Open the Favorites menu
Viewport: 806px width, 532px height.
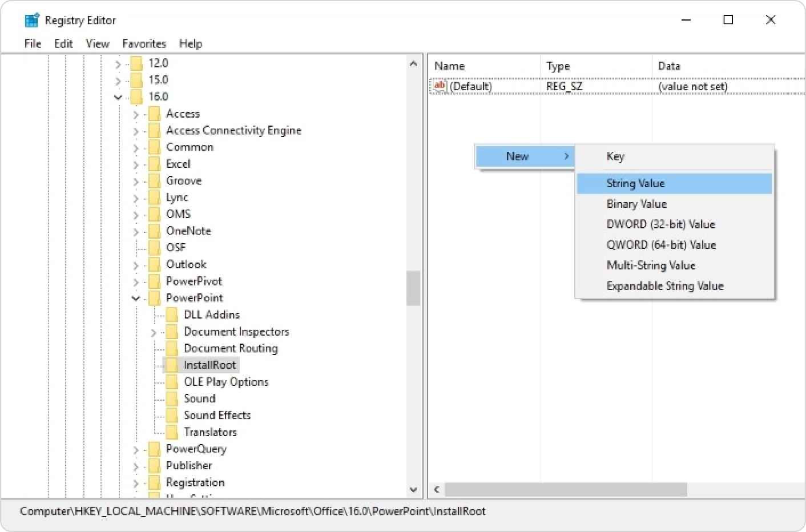point(144,43)
